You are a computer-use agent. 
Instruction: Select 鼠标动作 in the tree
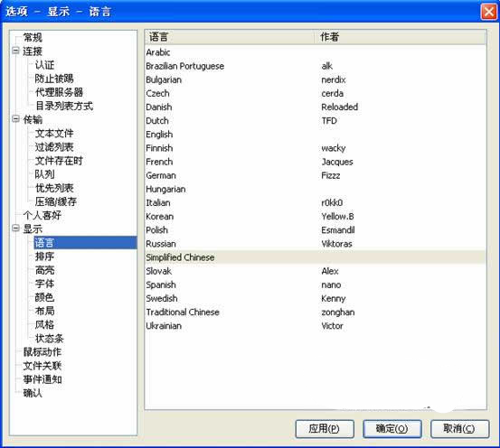[42, 352]
